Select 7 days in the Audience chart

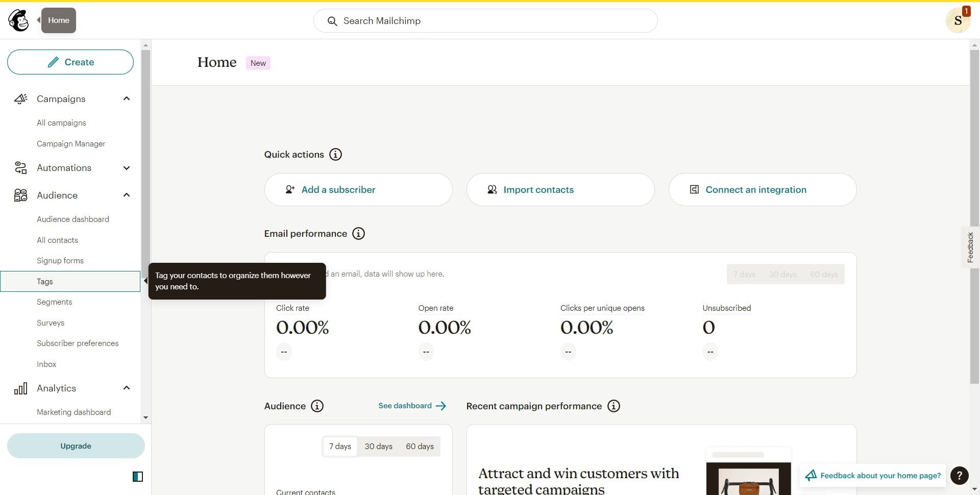coord(339,446)
